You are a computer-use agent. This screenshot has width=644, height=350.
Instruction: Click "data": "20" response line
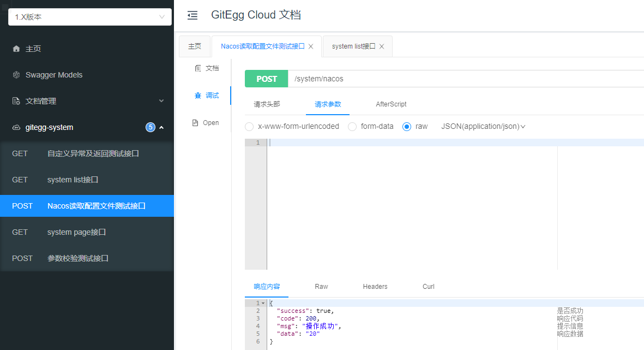(x=298, y=334)
